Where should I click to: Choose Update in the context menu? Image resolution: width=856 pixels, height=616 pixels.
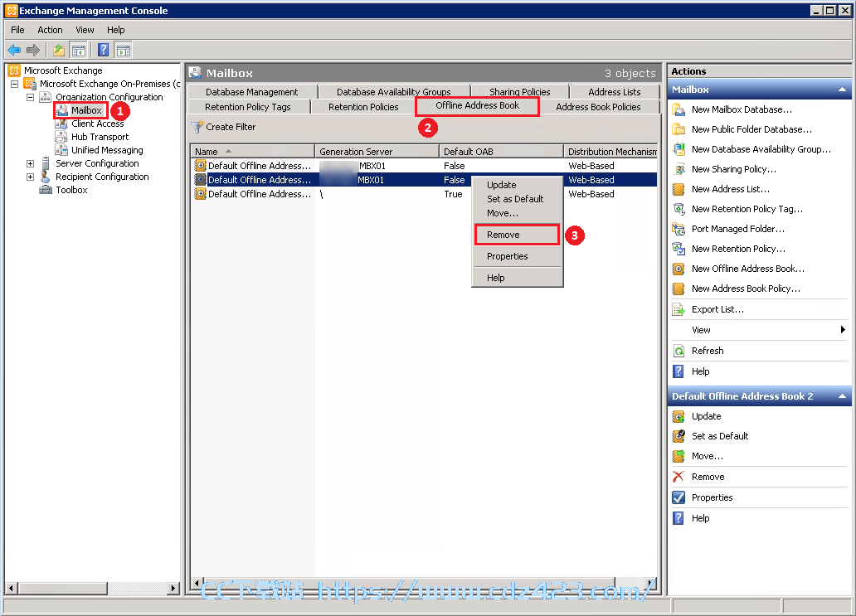pyautogui.click(x=517, y=185)
